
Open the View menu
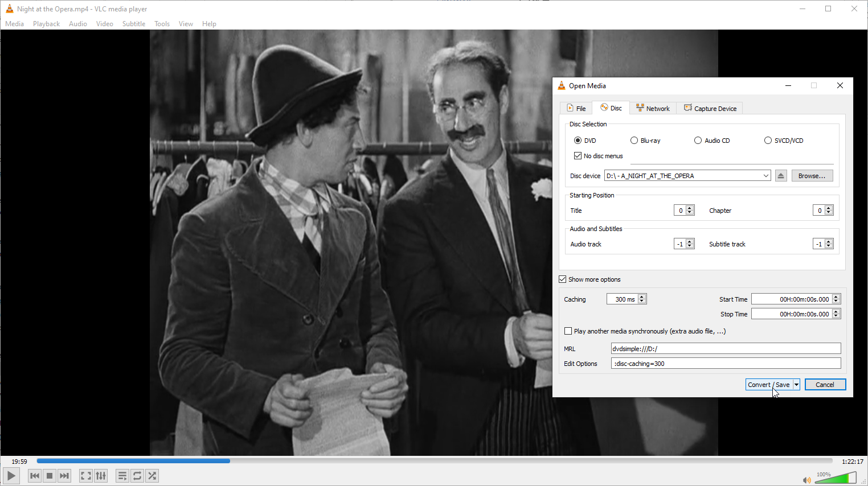click(186, 24)
